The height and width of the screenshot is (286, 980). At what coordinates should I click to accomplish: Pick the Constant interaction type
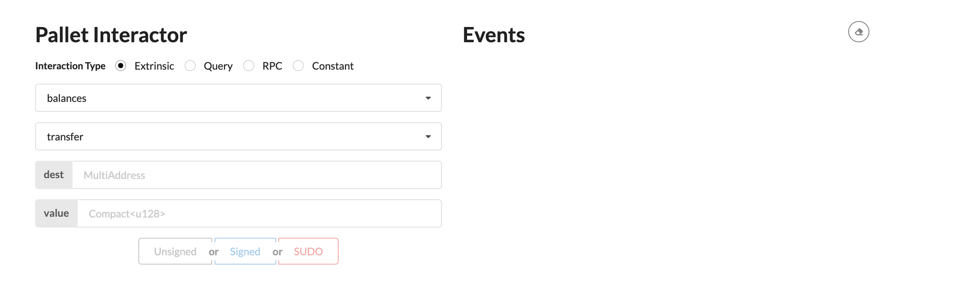[x=298, y=66]
